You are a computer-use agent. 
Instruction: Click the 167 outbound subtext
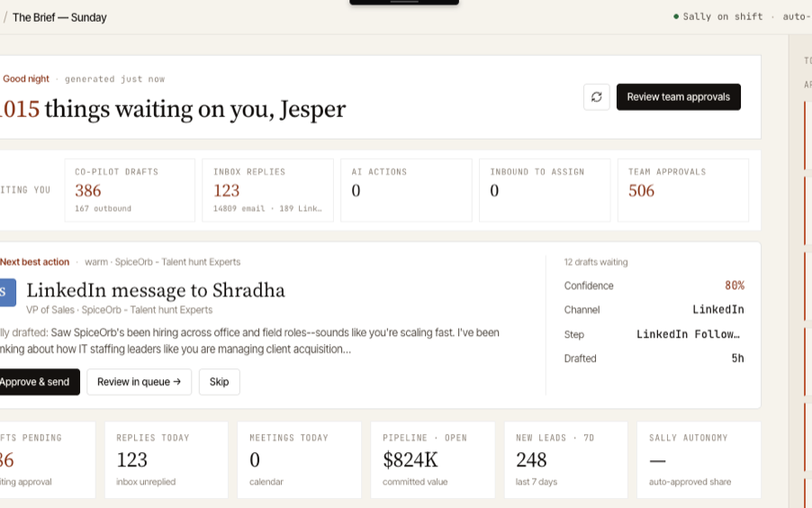click(x=103, y=208)
